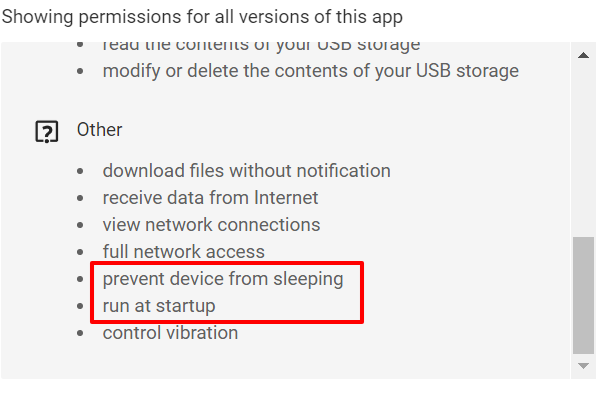Click 'download files without notification' permission
Image resolution: width=612 pixels, height=409 pixels.
click(246, 171)
